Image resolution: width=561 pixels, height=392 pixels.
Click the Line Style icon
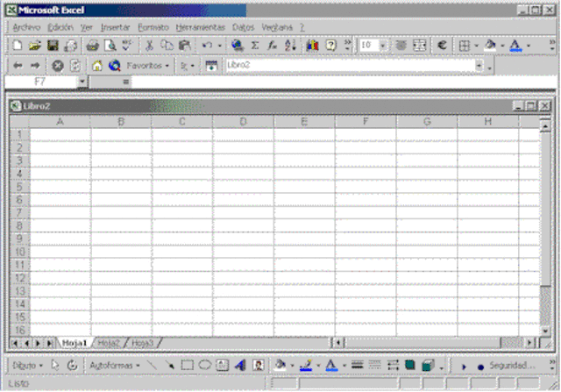[357, 366]
